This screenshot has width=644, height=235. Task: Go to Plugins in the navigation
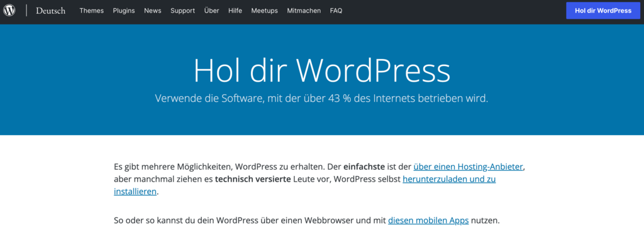click(x=124, y=11)
